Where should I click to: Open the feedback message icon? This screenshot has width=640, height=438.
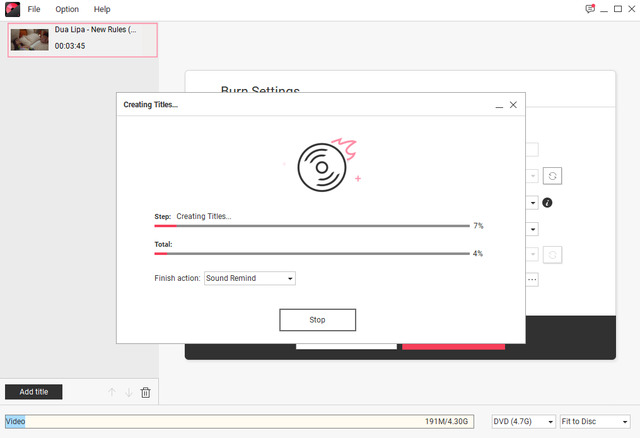[x=590, y=9]
